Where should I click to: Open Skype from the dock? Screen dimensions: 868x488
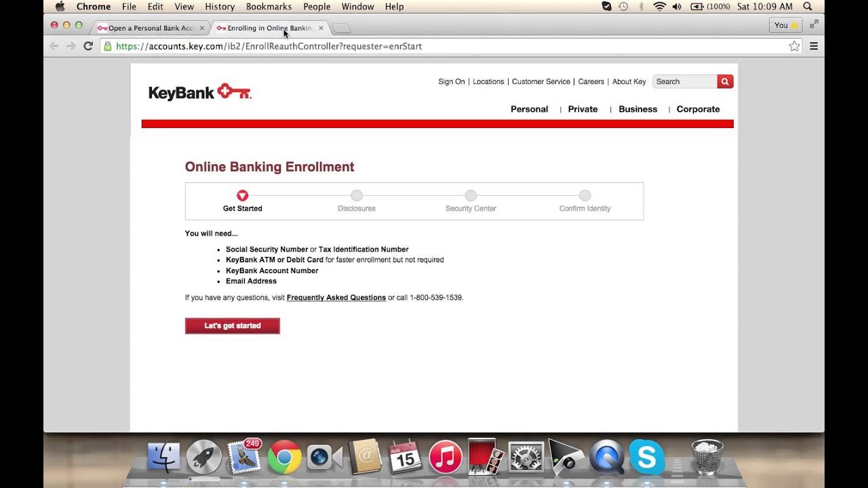pos(647,457)
